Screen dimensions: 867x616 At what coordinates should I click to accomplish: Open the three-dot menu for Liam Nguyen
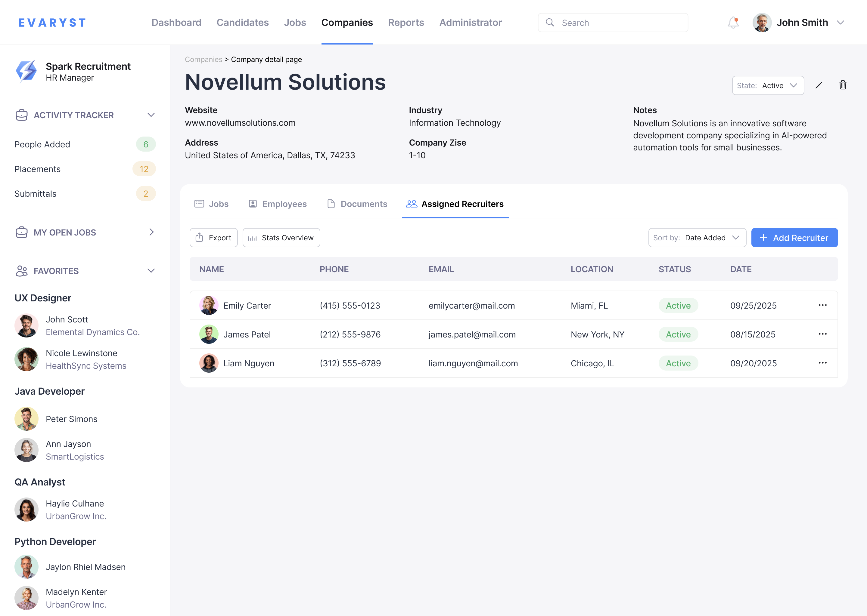823,363
